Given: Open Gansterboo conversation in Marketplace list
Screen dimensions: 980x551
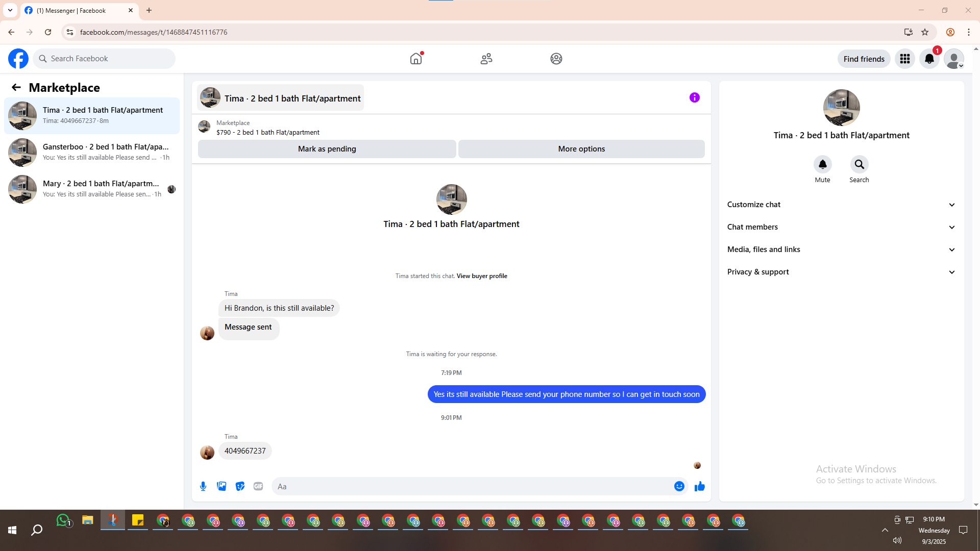Looking at the screenshot, I should tap(92, 153).
